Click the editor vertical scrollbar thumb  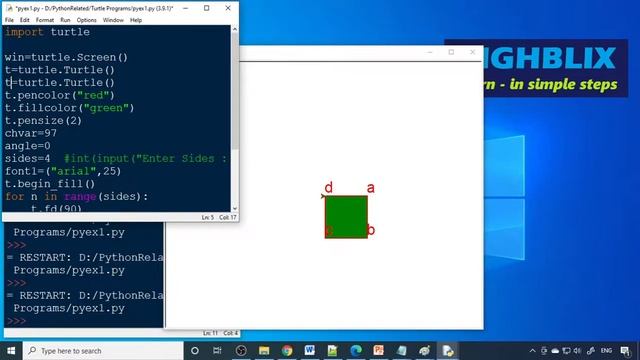[x=234, y=91]
